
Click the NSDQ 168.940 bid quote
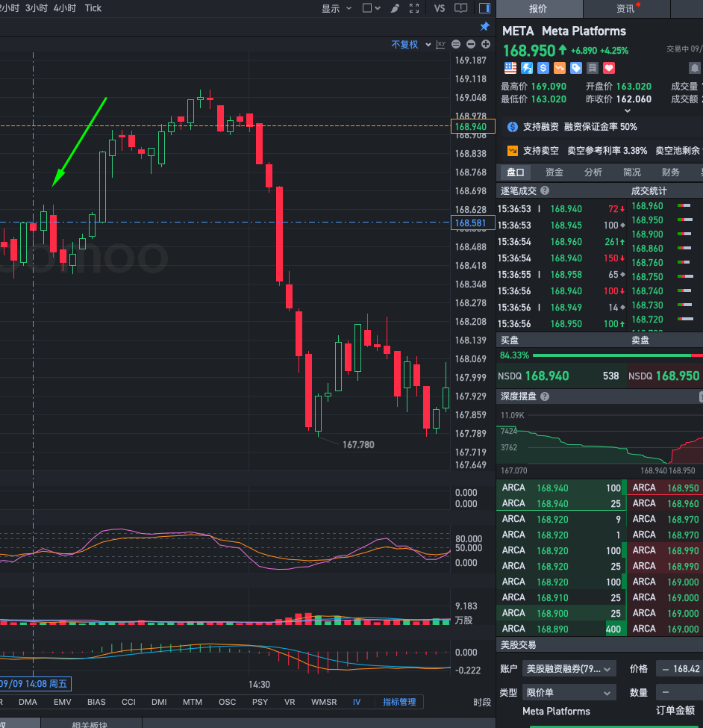(x=560, y=376)
